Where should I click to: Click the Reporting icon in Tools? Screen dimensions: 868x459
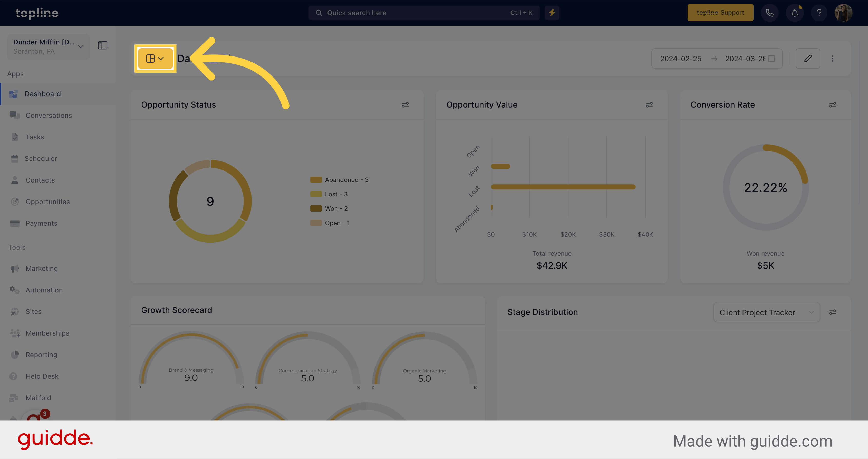[x=15, y=355]
